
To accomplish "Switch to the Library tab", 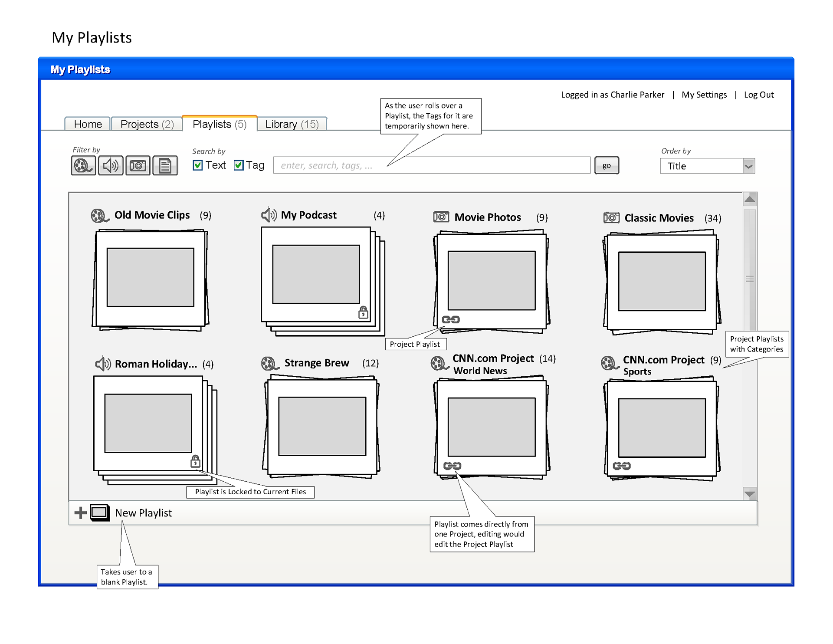I will click(x=292, y=124).
